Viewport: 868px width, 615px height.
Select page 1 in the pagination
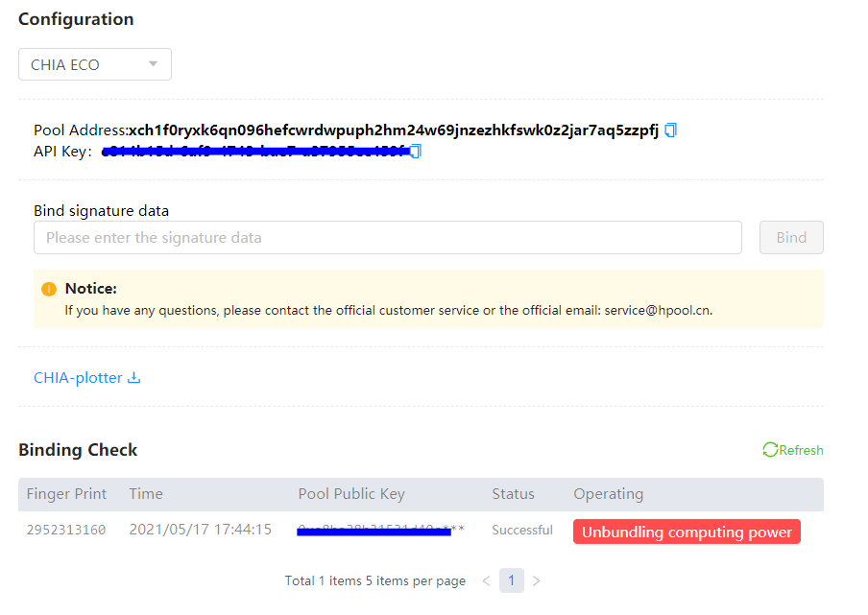[511, 580]
